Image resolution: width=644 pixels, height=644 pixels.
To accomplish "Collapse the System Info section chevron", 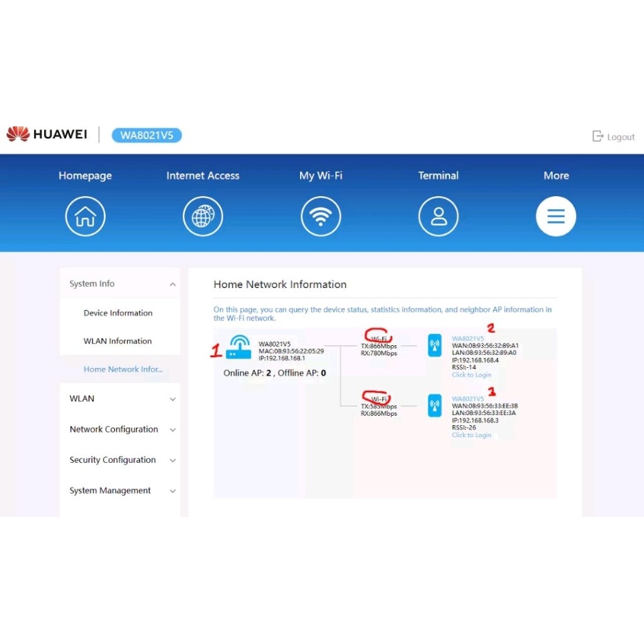I will point(172,284).
